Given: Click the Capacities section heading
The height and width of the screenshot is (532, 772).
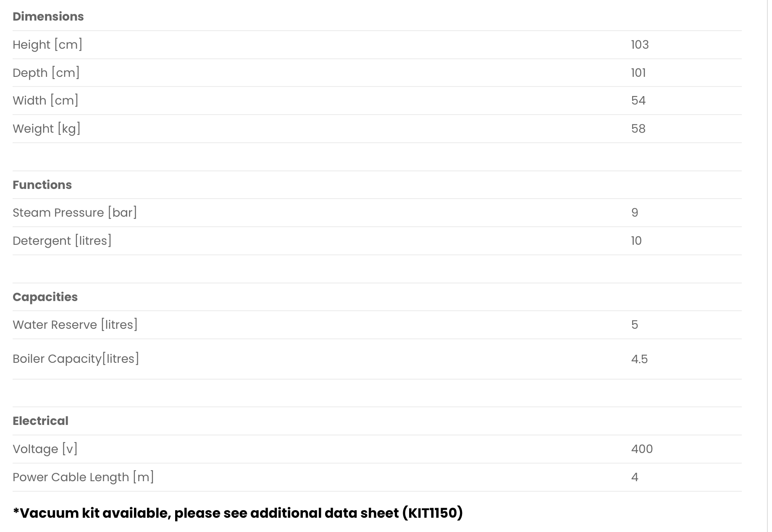Looking at the screenshot, I should point(45,297).
